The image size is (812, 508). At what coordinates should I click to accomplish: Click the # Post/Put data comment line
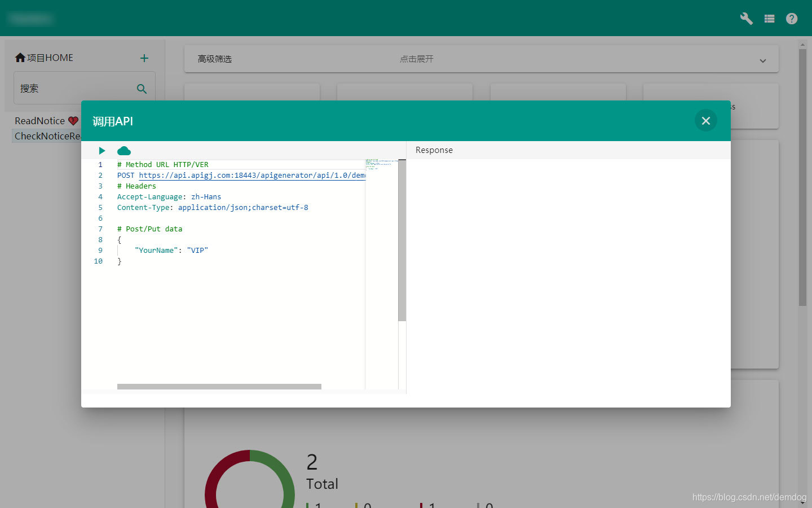coord(149,229)
